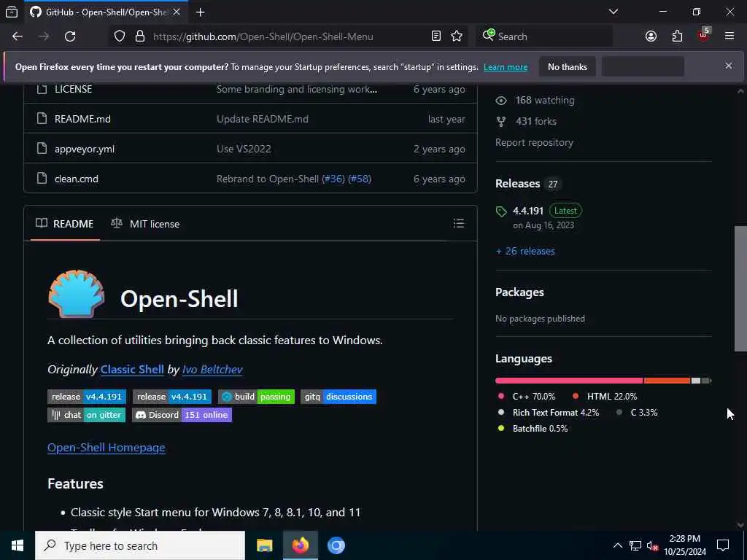747x560 pixels.
Task: Click the Discord 151 online badge
Action: coord(182,415)
